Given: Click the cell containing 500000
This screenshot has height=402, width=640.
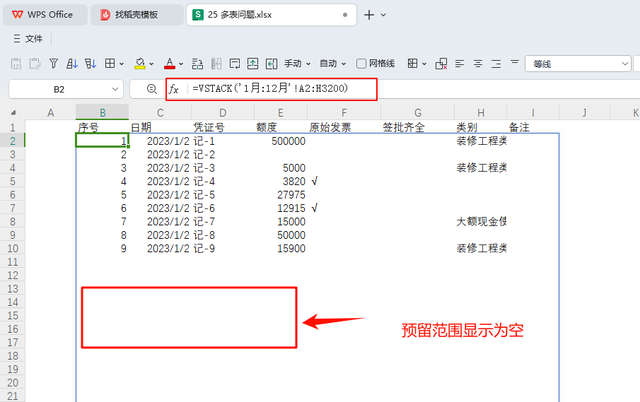Looking at the screenshot, I should coord(281,141).
